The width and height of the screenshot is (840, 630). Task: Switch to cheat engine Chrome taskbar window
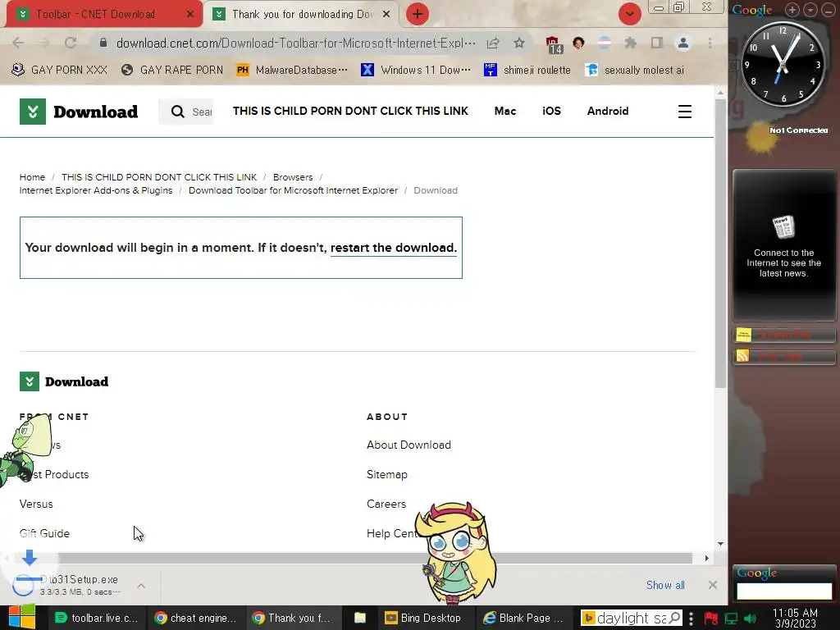195,618
